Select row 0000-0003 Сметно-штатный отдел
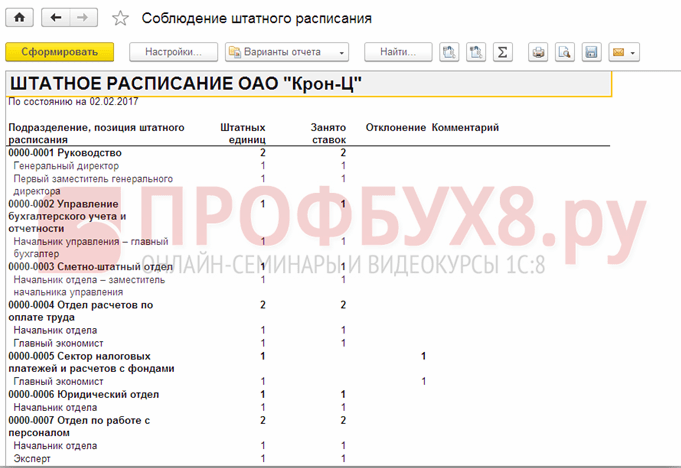 point(90,267)
